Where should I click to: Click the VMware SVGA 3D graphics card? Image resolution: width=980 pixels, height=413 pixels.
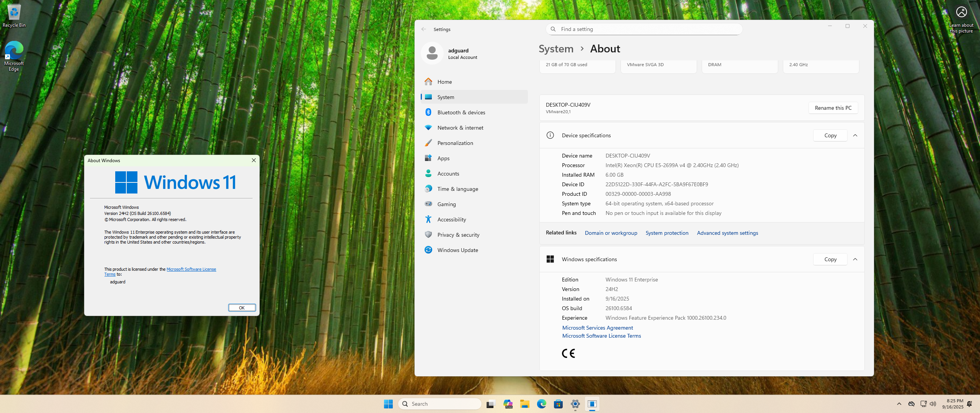(x=658, y=66)
